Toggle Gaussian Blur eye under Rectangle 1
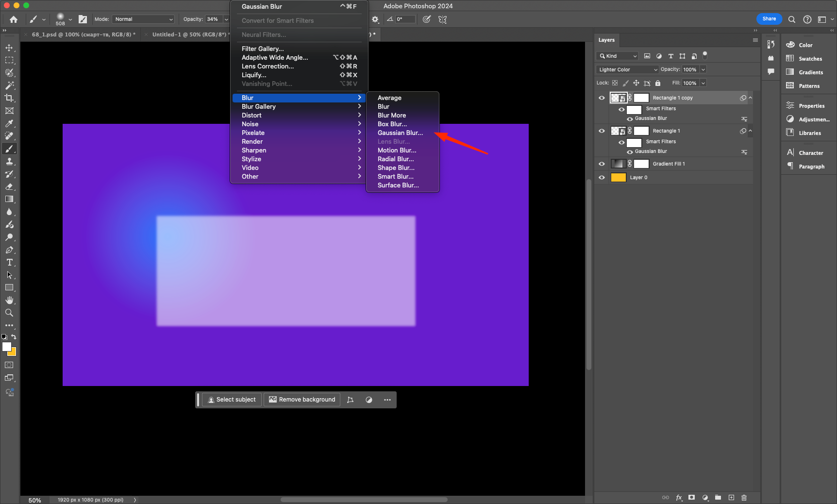The width and height of the screenshot is (837, 504). click(x=630, y=152)
